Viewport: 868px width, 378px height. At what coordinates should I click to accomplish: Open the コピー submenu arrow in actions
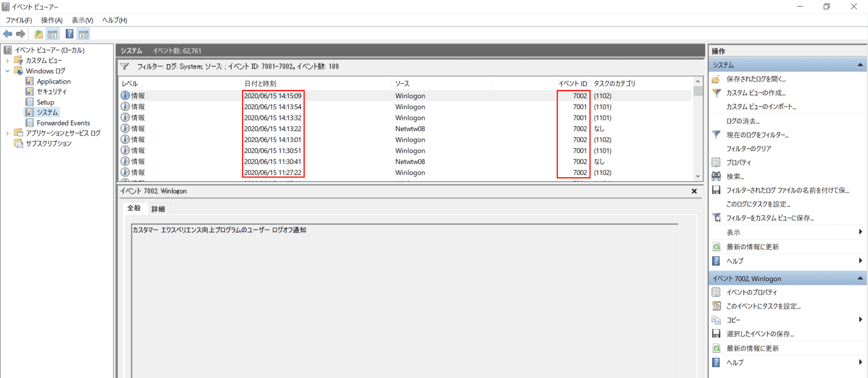[x=860, y=320]
